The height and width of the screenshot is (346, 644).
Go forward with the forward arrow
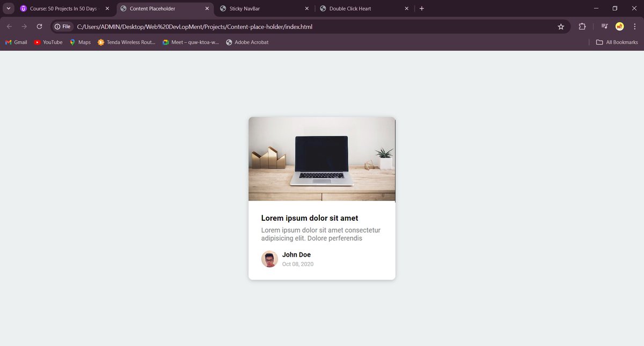24,26
